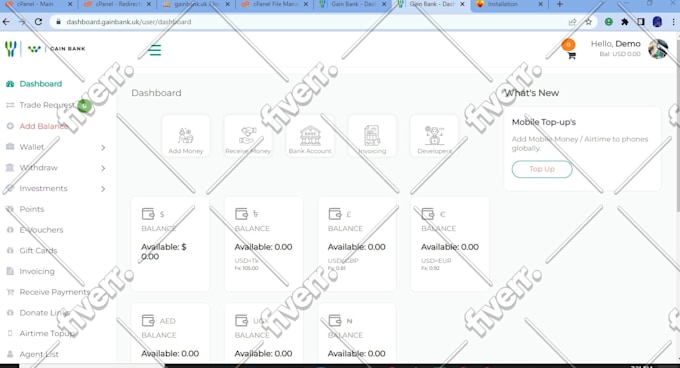Open E-Vouchers in the sidebar
680x368 pixels.
tap(41, 230)
